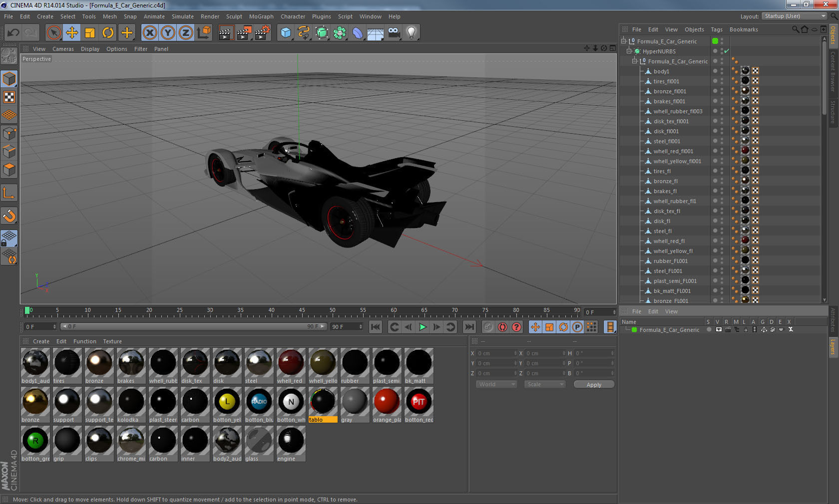This screenshot has height=504, width=839.
Task: Open the Layers side tab
Action: tap(833, 347)
